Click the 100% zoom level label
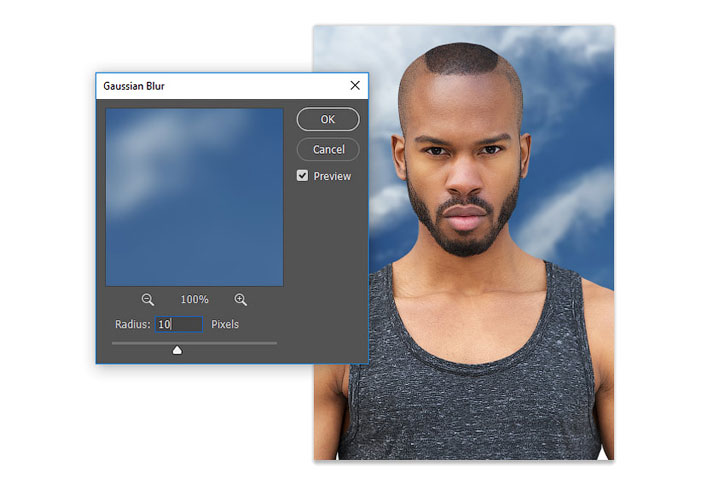Screen dimensions: 725x484 point(194,300)
